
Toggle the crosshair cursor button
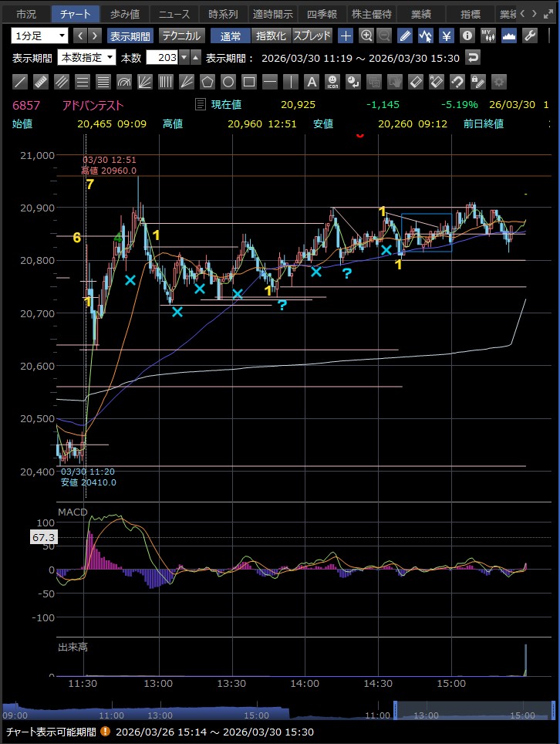click(346, 36)
